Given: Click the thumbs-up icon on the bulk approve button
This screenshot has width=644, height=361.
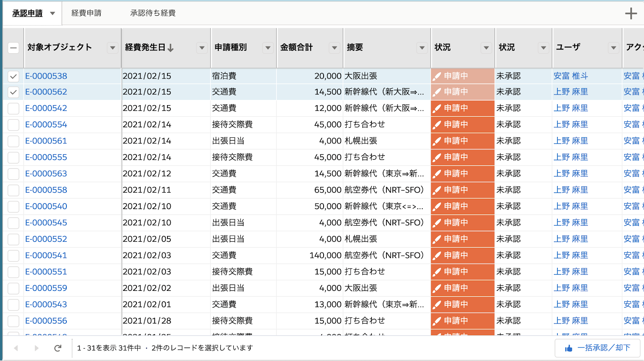Looking at the screenshot, I should point(568,348).
